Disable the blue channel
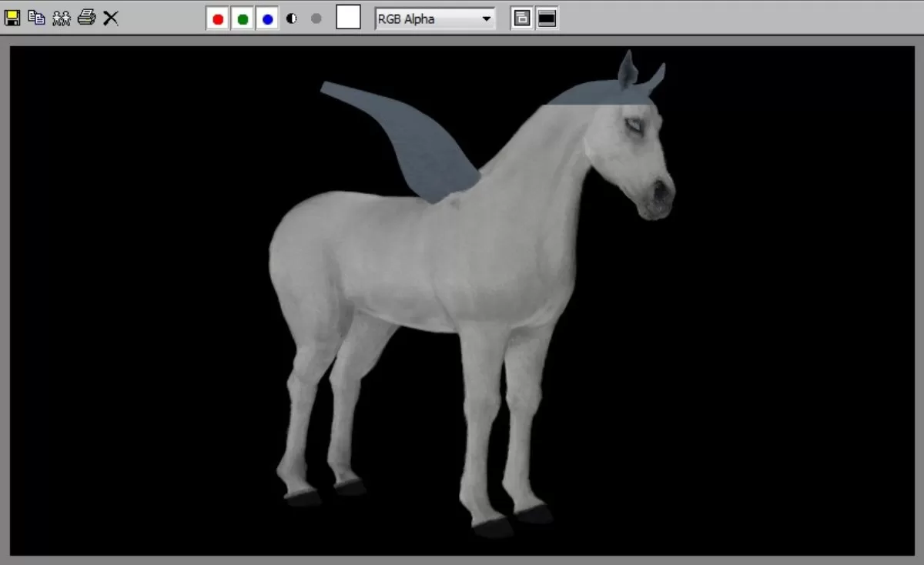Image resolution: width=924 pixels, height=565 pixels. (x=267, y=18)
